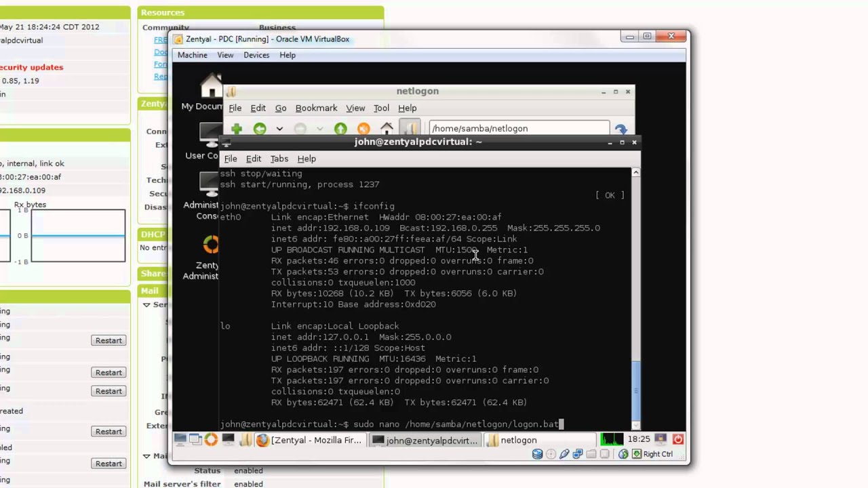Open the File menu in netlogon window
This screenshot has width=868, height=488.
point(235,108)
